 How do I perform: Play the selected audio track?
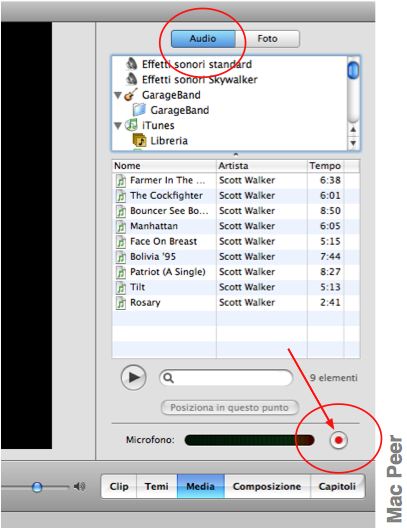134,377
